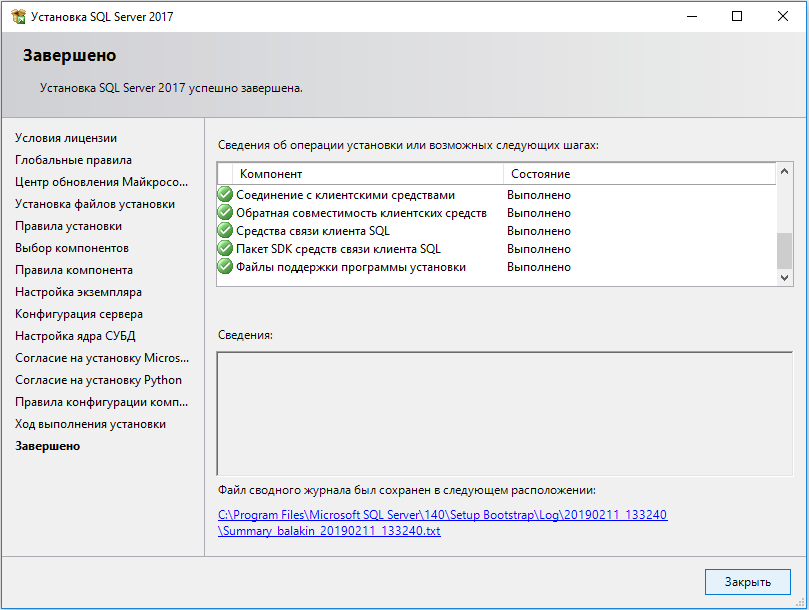Viewport: 809px width, 610px height.
Task: Click the SQL Server setup title bar icon
Action: tap(19, 17)
